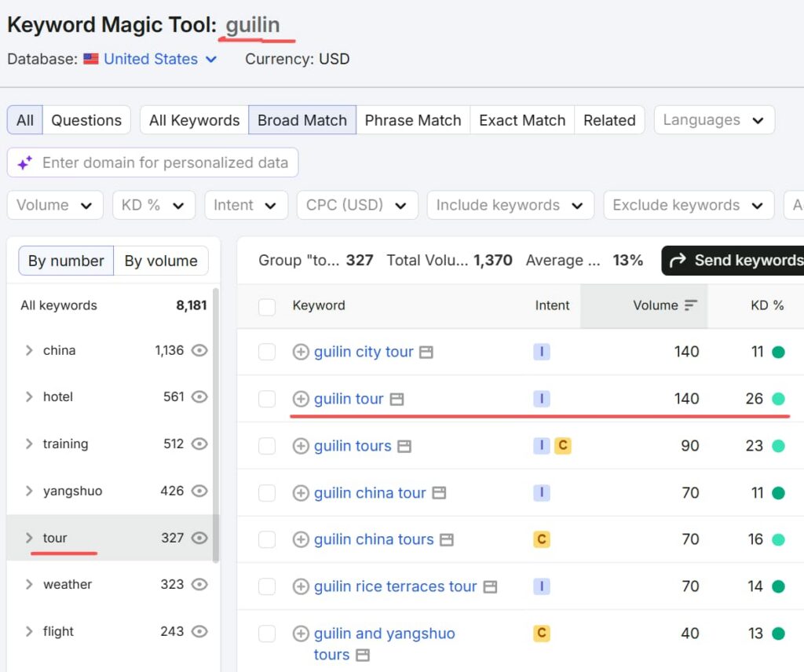Open SERP features icon for guilin rice terraces tour
The width and height of the screenshot is (804, 672).
490,587
